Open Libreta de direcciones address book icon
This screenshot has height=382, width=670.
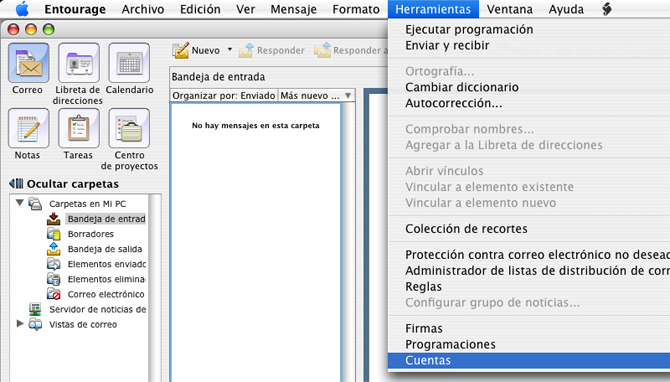coord(79,63)
